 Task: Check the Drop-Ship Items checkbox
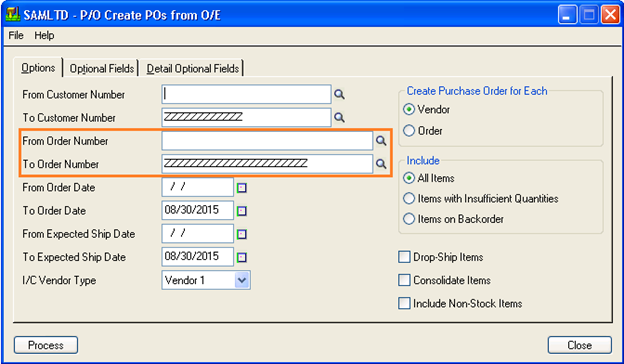(404, 257)
